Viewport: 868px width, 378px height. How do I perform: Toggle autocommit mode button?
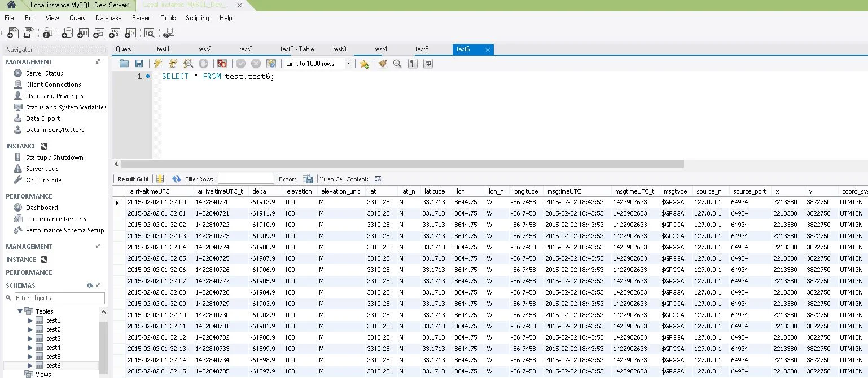click(271, 64)
